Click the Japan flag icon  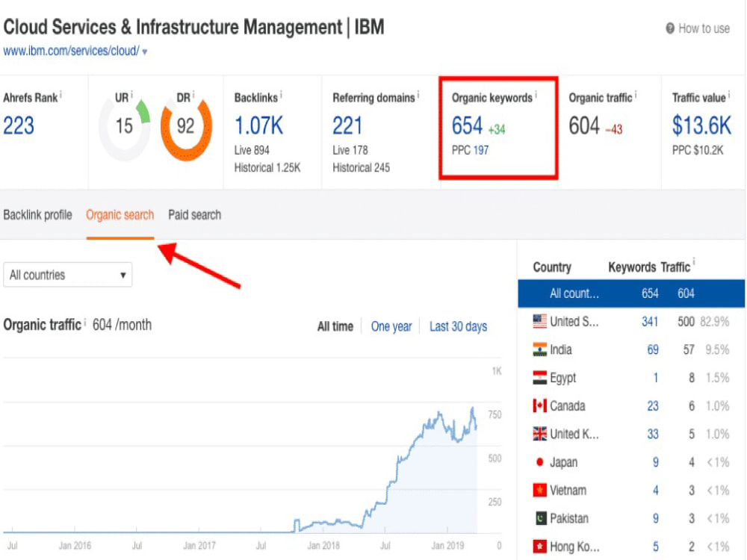coord(540,462)
